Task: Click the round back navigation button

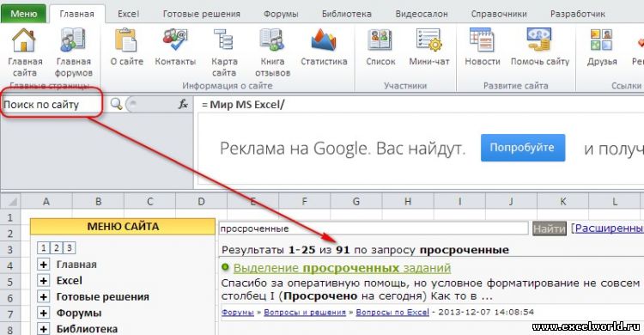Action: click(x=131, y=105)
